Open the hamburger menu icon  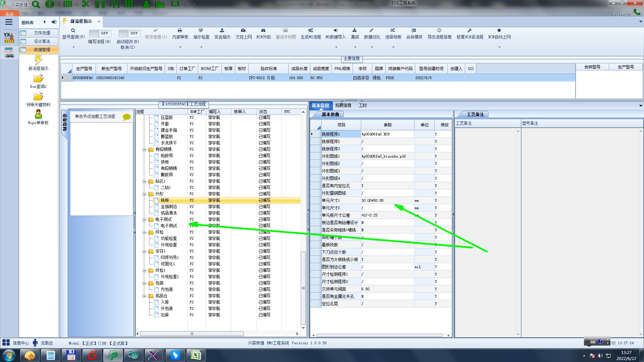pos(9,22)
